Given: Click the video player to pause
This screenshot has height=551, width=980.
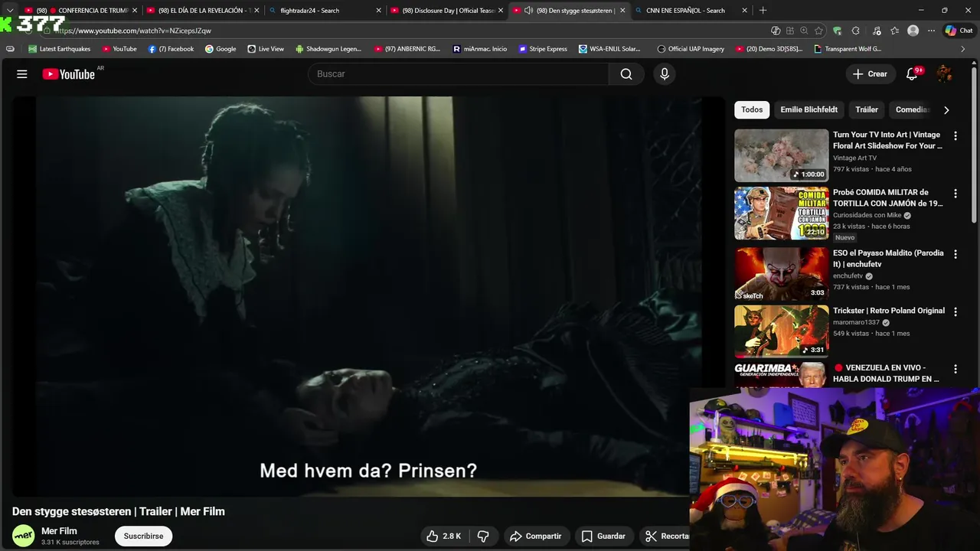Looking at the screenshot, I should 367,297.
